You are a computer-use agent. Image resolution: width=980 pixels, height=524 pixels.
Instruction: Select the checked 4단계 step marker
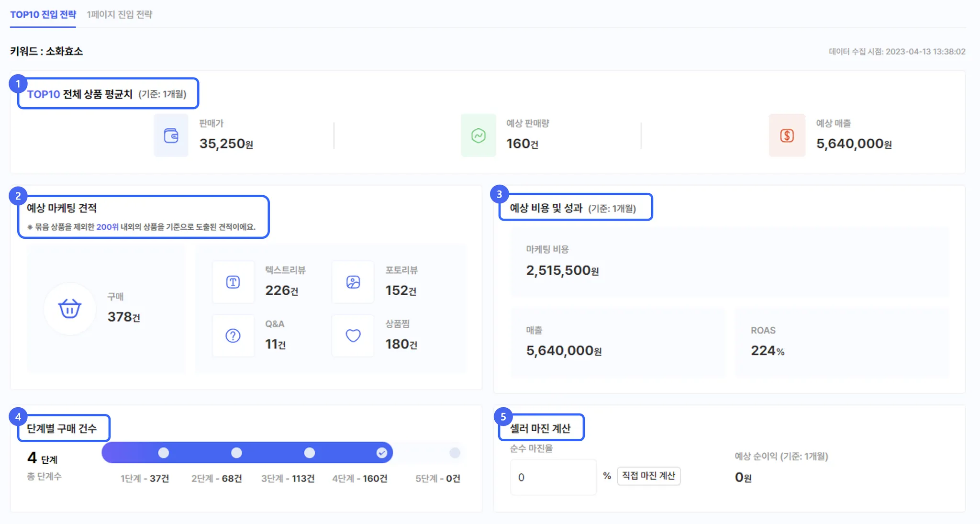(x=381, y=453)
